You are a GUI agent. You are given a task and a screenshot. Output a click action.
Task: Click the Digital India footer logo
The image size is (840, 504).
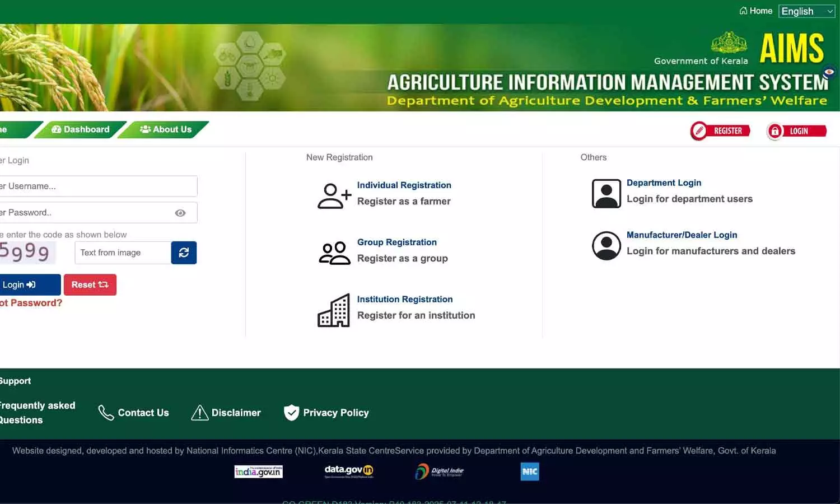tap(440, 472)
